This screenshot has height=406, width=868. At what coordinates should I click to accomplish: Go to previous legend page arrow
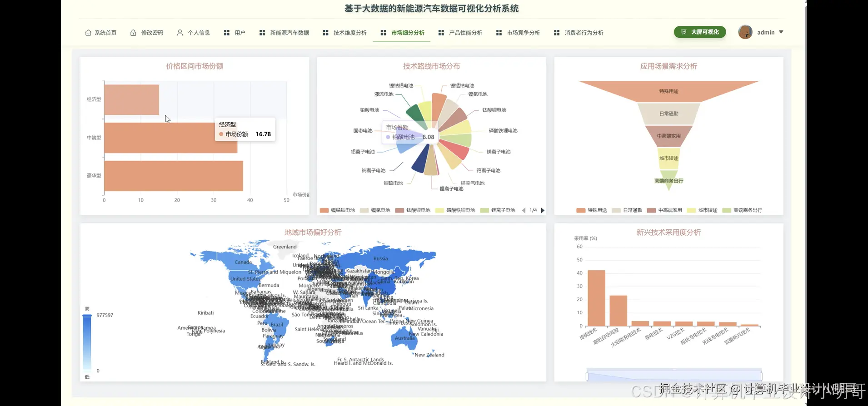pyautogui.click(x=524, y=210)
